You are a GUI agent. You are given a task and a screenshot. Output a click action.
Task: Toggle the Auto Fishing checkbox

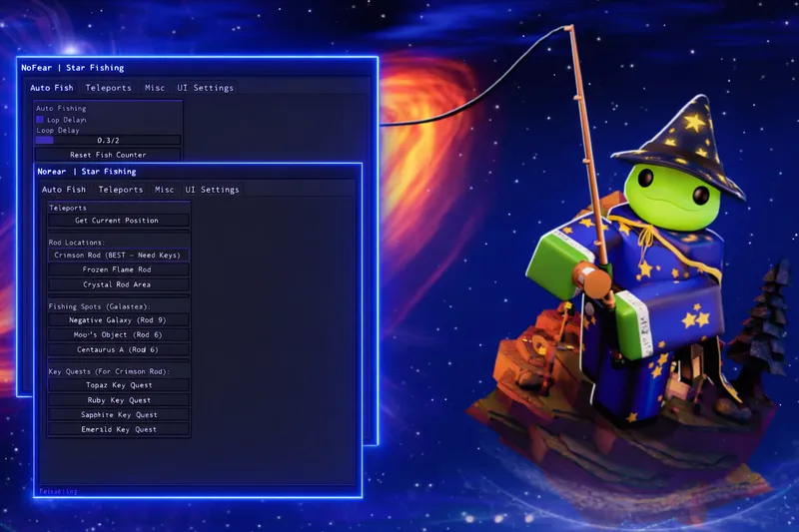(40, 120)
